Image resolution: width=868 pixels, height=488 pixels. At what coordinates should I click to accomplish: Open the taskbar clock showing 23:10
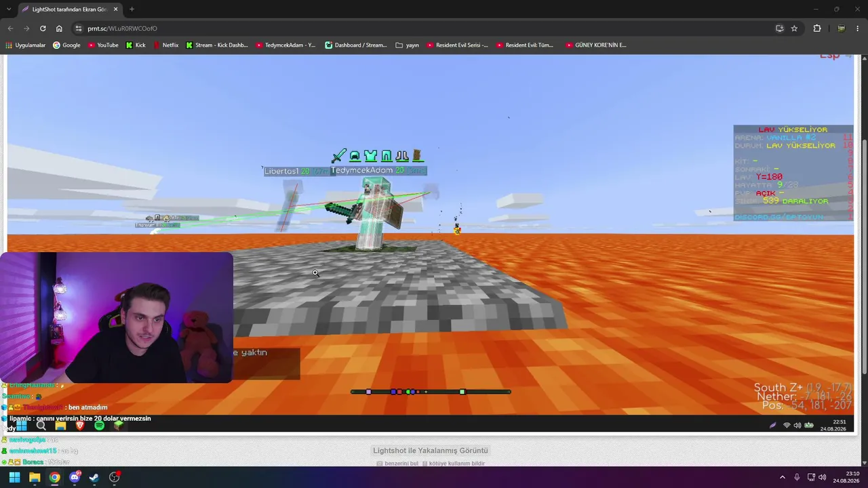[846, 477]
